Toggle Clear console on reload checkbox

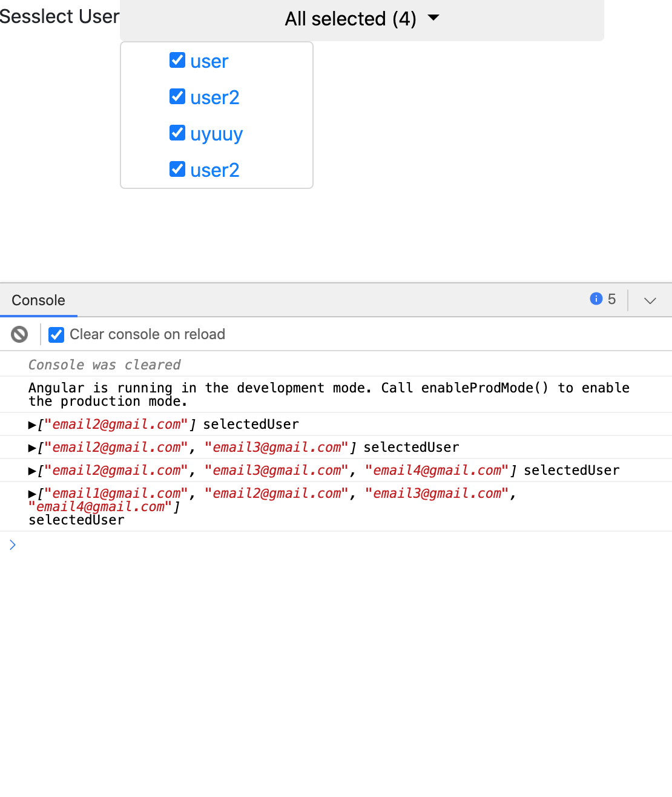click(x=56, y=334)
